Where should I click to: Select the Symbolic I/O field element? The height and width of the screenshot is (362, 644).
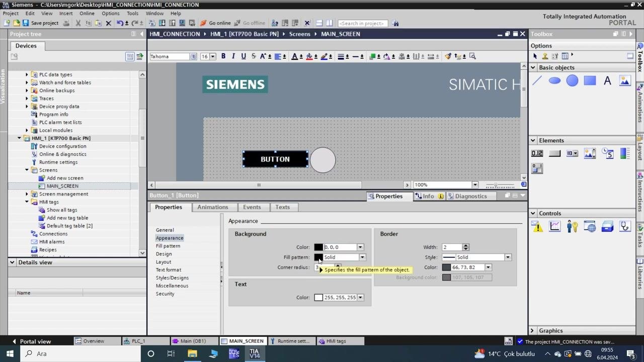[x=572, y=153]
